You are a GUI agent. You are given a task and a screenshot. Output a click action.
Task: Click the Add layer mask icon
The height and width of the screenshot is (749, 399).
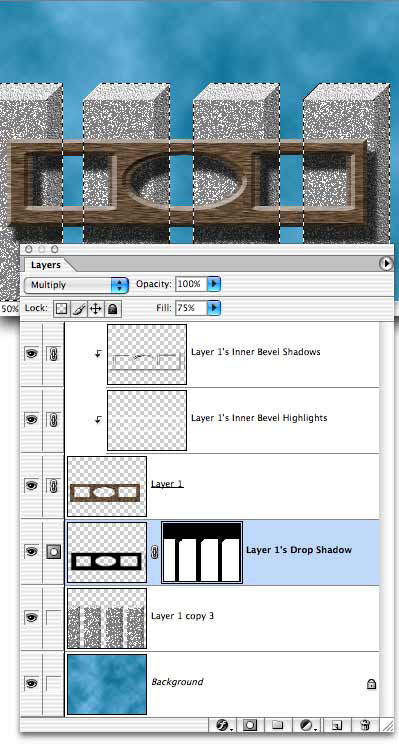pyautogui.click(x=249, y=726)
